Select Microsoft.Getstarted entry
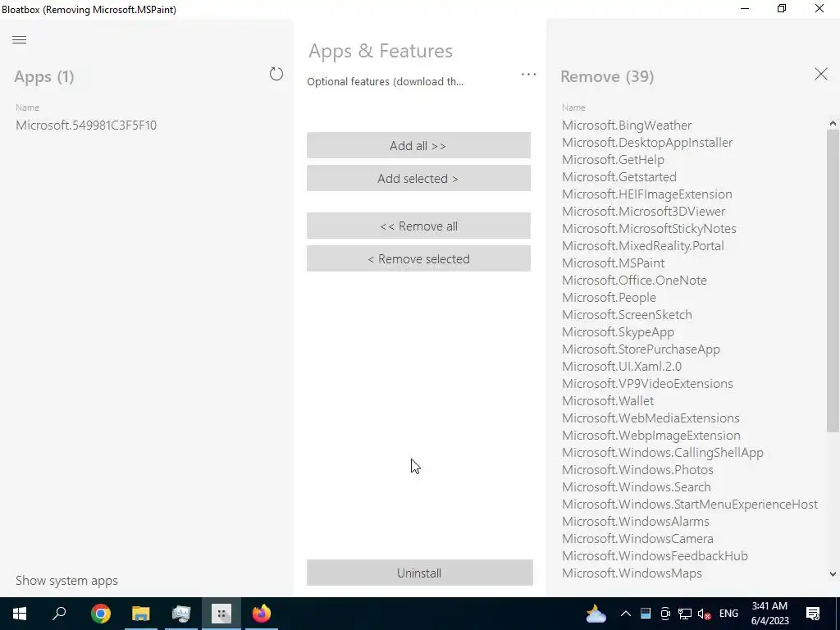The image size is (840, 630). pos(619,177)
